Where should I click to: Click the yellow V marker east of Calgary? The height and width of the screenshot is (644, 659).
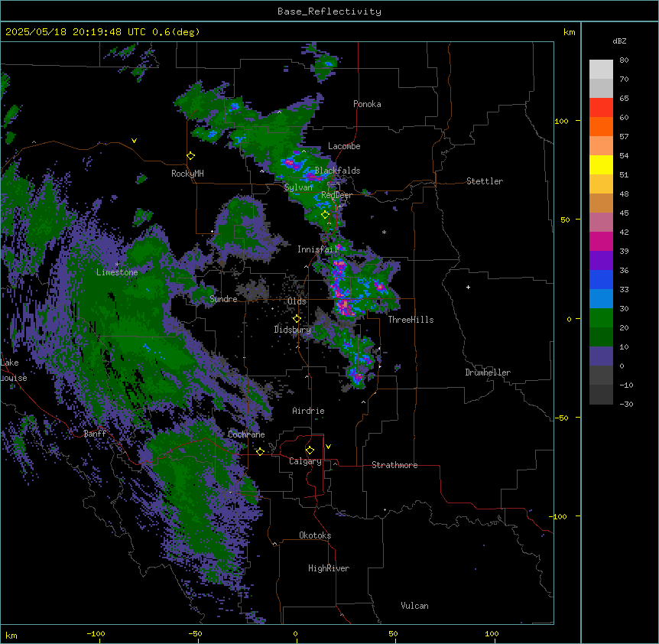328,447
